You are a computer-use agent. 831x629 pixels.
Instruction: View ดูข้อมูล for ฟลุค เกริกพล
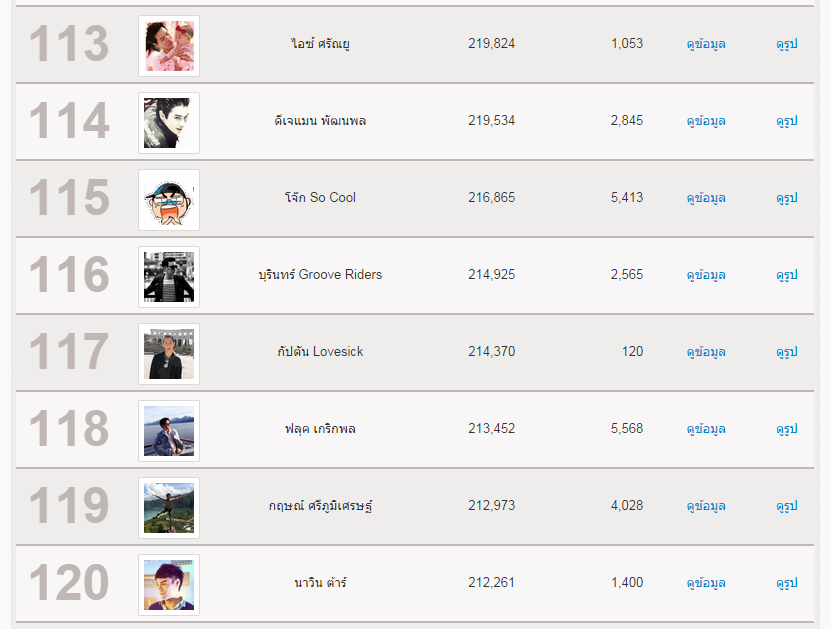click(x=706, y=429)
